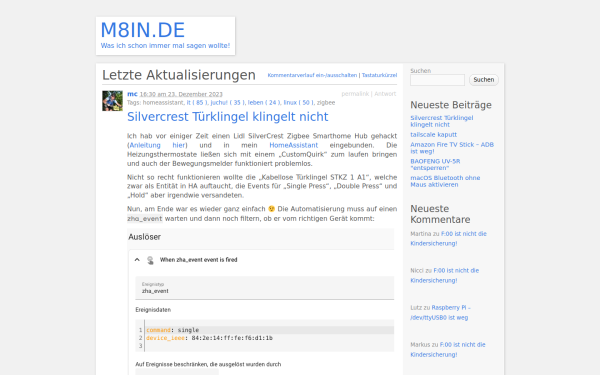Open 'BAOFENG UV-5R entsperren' post
The height and width of the screenshot is (375, 600).
435,165
